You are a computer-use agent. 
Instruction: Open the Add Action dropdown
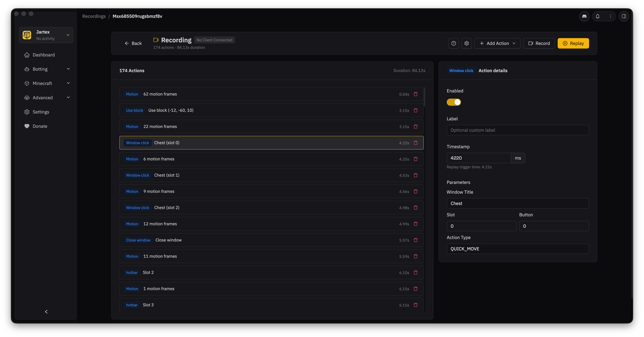click(498, 43)
